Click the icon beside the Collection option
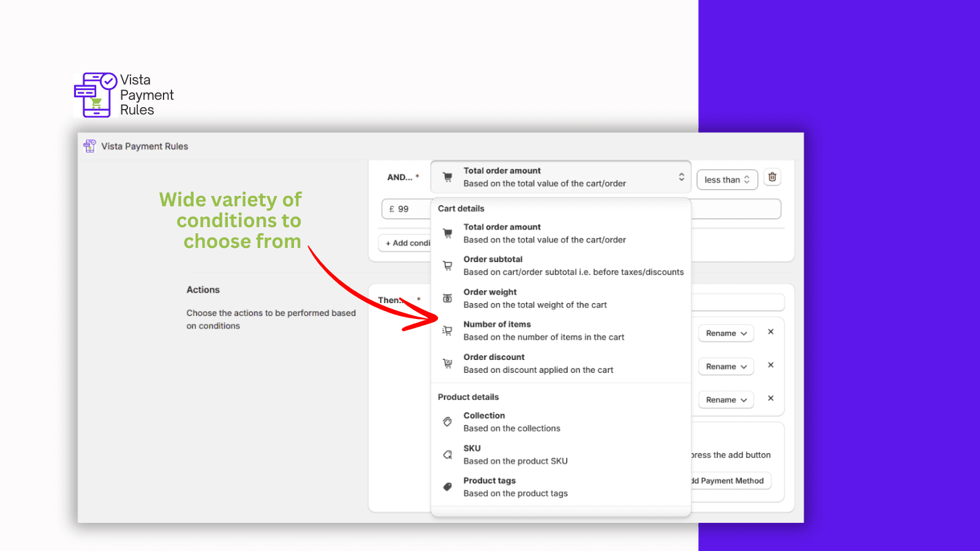The image size is (980, 551). (x=448, y=422)
